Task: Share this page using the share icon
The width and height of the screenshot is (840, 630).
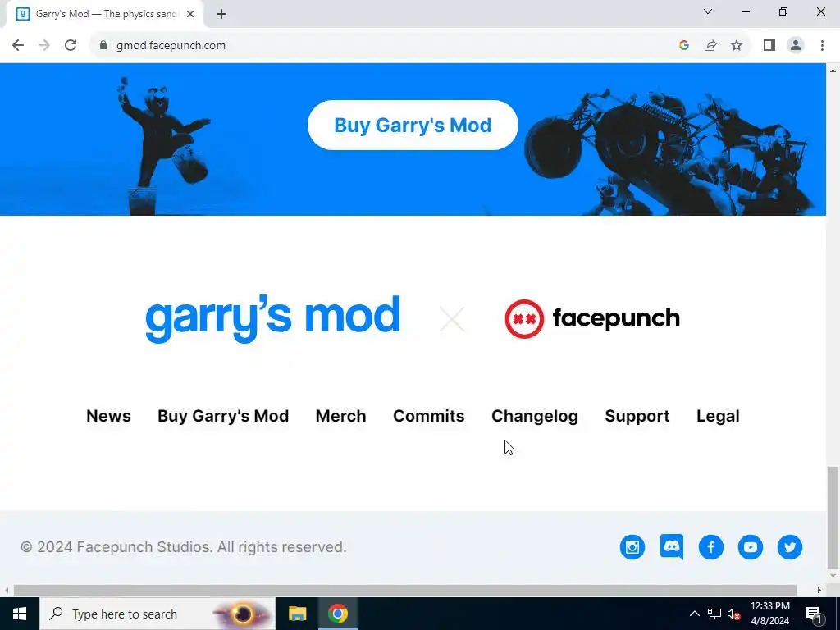Action: coord(710,46)
